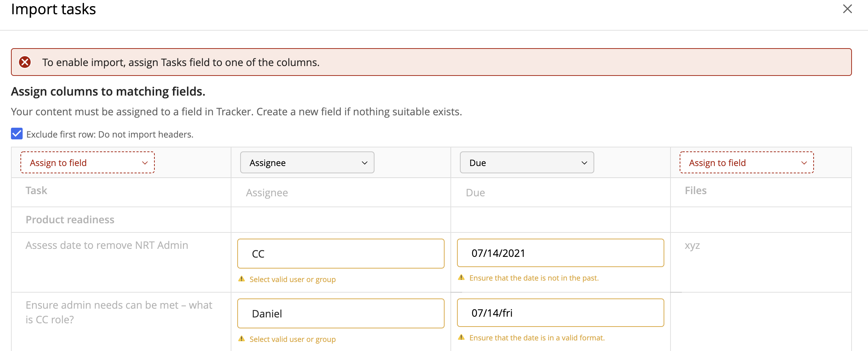Screen dimensions: 868x351
Task: Click warning icon beside valid format message
Action: [461, 337]
